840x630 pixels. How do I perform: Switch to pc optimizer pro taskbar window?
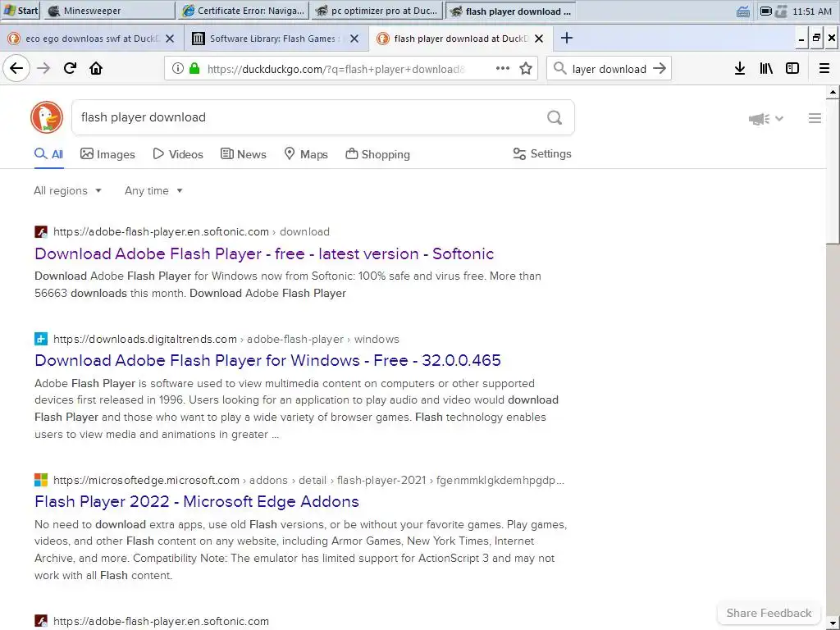tap(377, 11)
